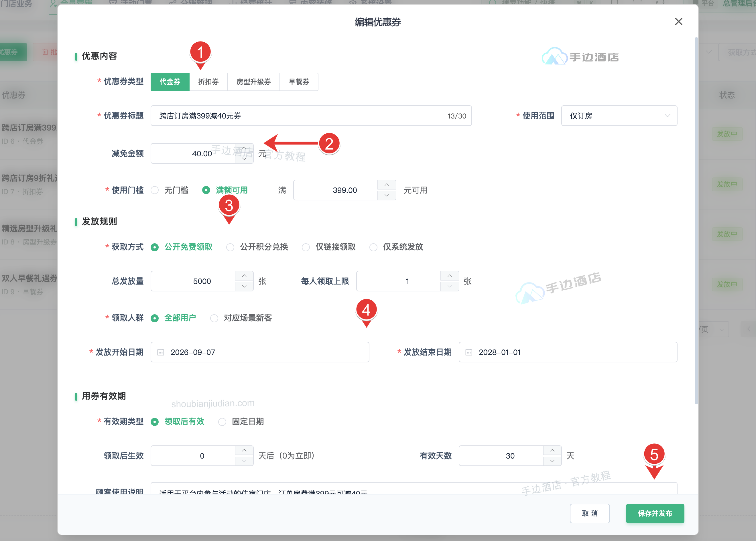Click the 顾客使用说明 text area
This screenshot has height=541, width=756.
click(414, 488)
